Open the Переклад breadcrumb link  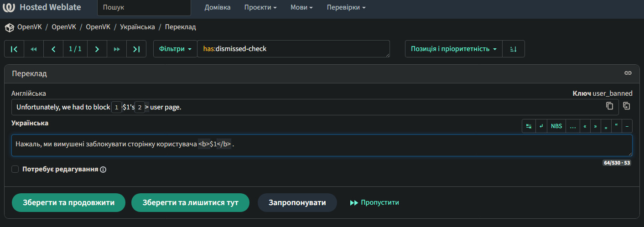pyautogui.click(x=180, y=27)
